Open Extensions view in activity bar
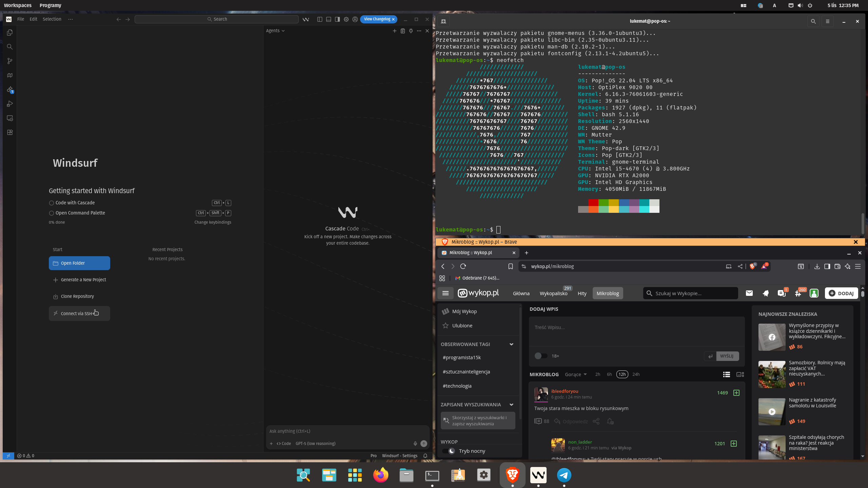 (x=10, y=133)
